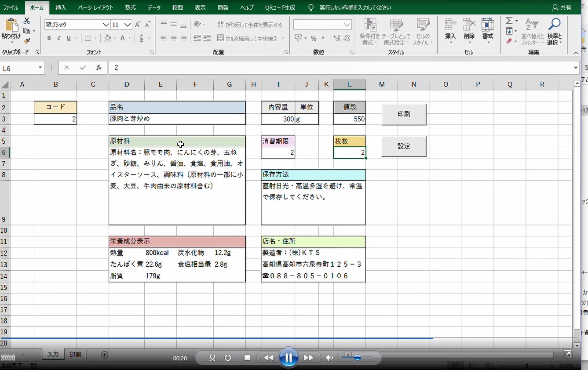
Task: Expand the font size dropdown
Action: [128, 25]
